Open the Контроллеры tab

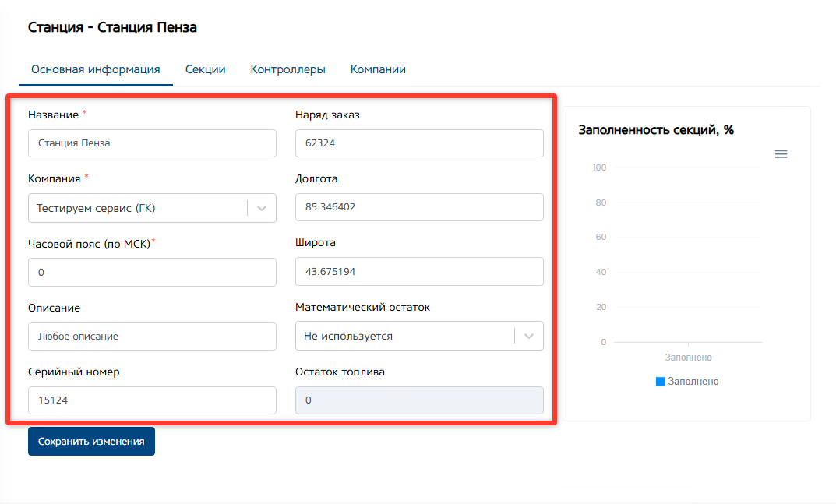point(287,69)
